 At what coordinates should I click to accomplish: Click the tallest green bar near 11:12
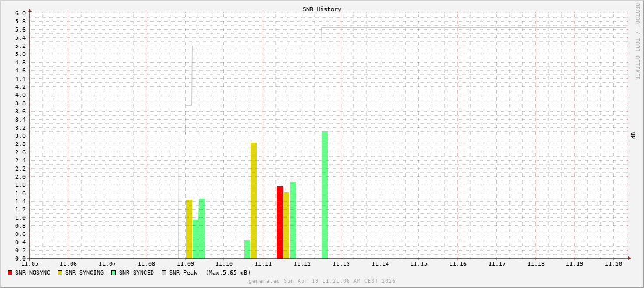pos(325,195)
